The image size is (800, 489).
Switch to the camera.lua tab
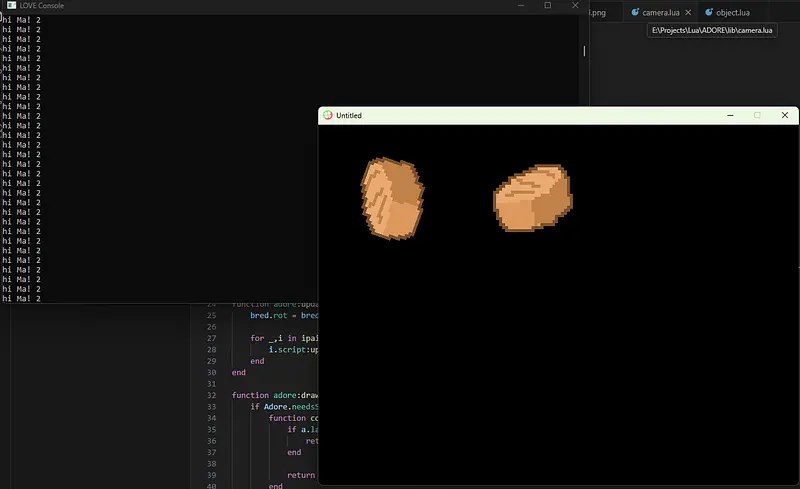(660, 13)
